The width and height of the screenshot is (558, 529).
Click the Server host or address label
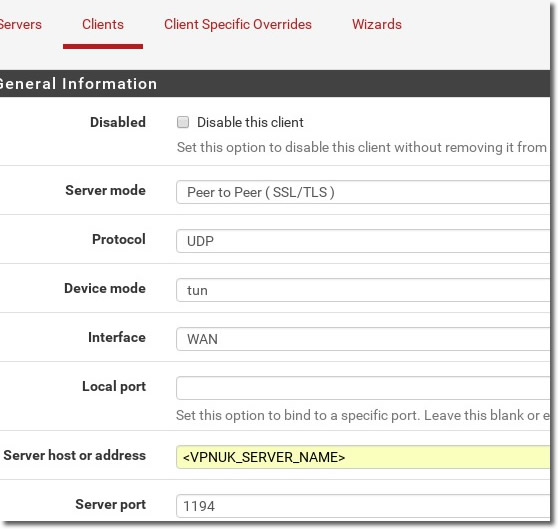tap(75, 455)
